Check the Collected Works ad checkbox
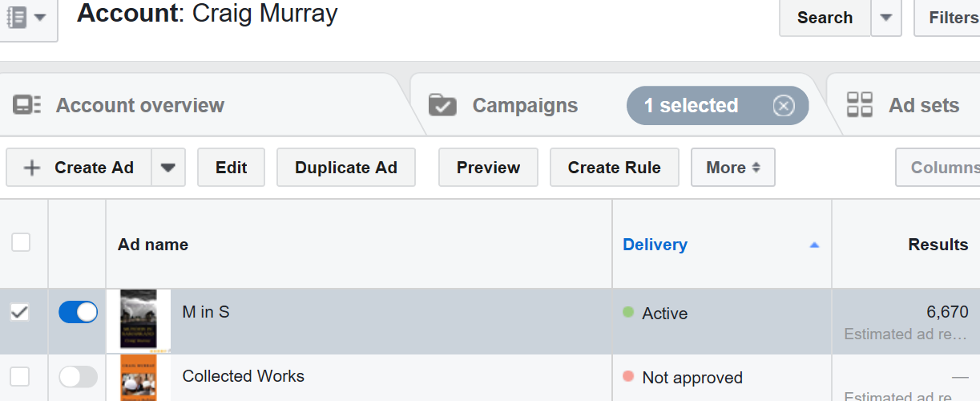 coord(20,377)
